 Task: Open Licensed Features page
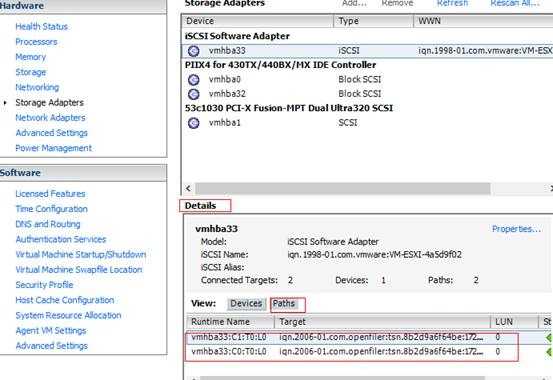(50, 194)
